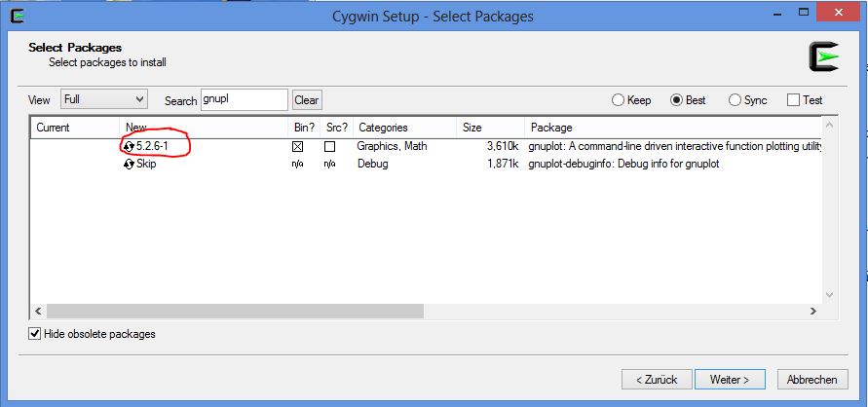Click the n/a Bin value for gnuplot-debuginfo
The image size is (868, 407).
pos(298,165)
